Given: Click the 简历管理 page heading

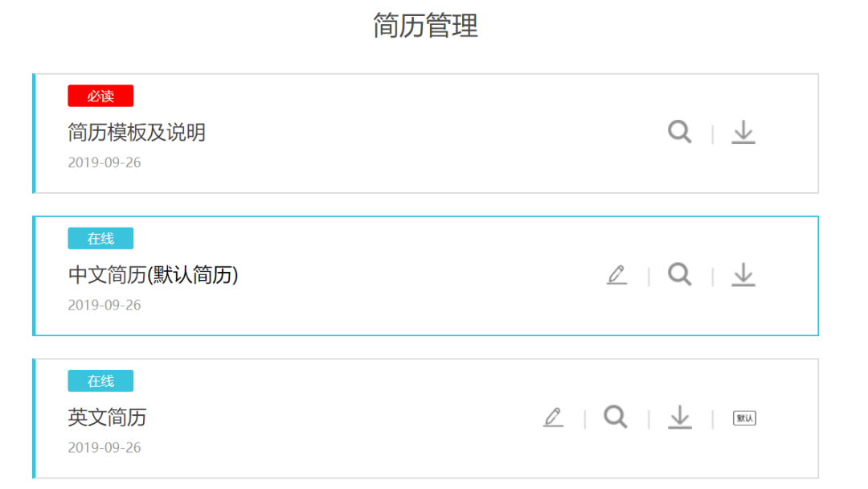Looking at the screenshot, I should (425, 26).
